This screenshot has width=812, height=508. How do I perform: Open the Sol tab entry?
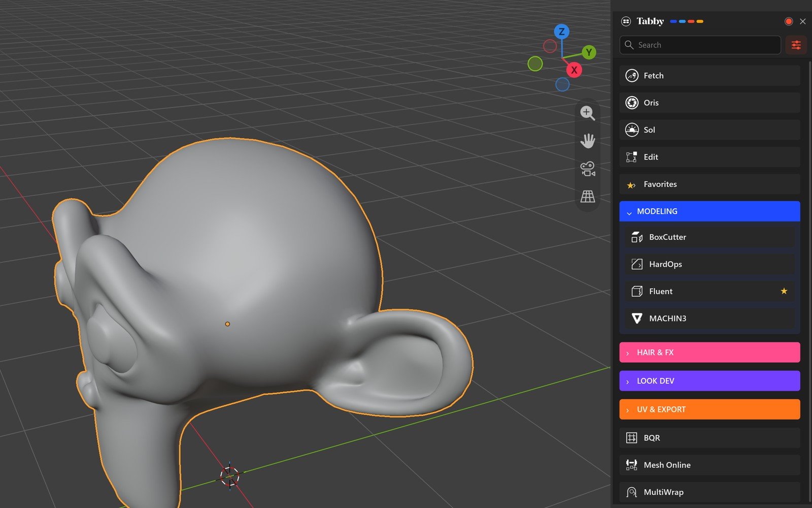pyautogui.click(x=709, y=130)
